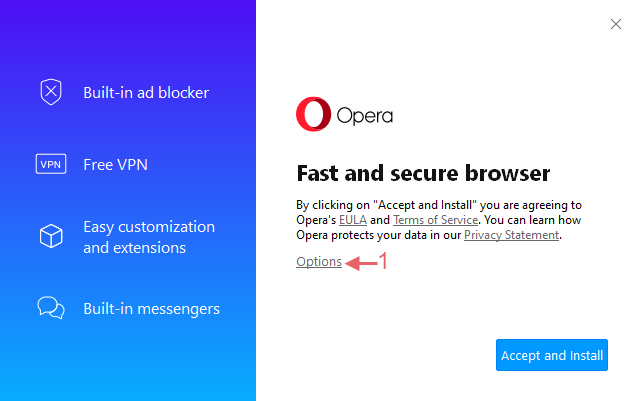The width and height of the screenshot is (640, 401).
Task: Click the red number 1 annotation
Action: pos(383,261)
